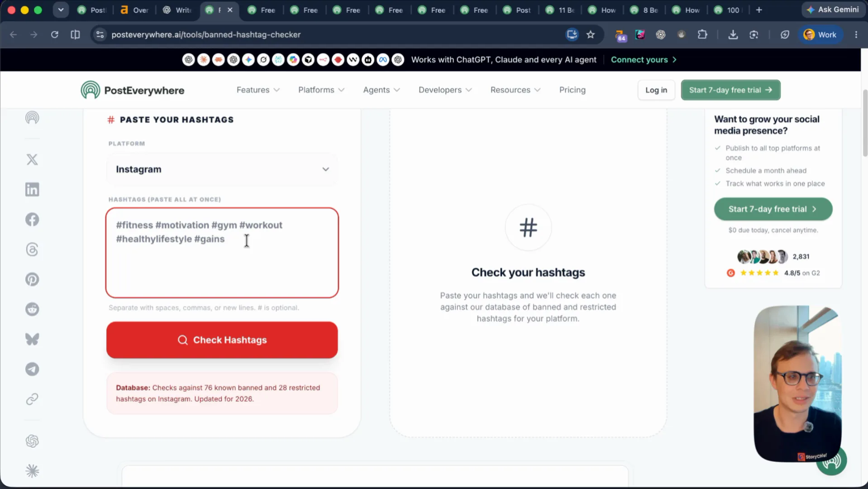Switch to the 8 Be tab

click(x=644, y=10)
